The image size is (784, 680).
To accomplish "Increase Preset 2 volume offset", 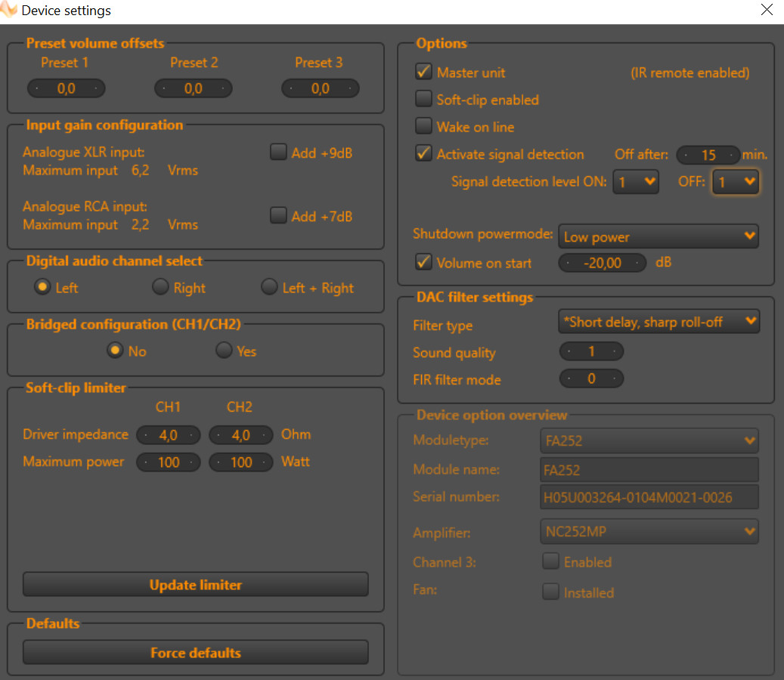I will click(x=223, y=88).
